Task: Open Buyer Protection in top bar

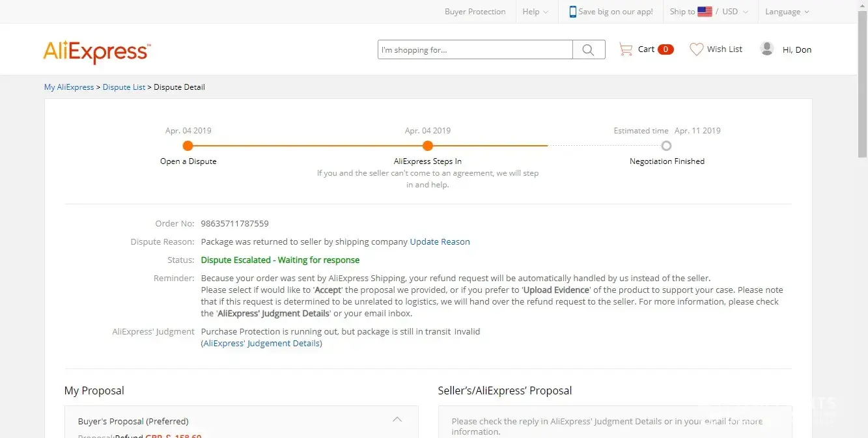Action: click(475, 12)
